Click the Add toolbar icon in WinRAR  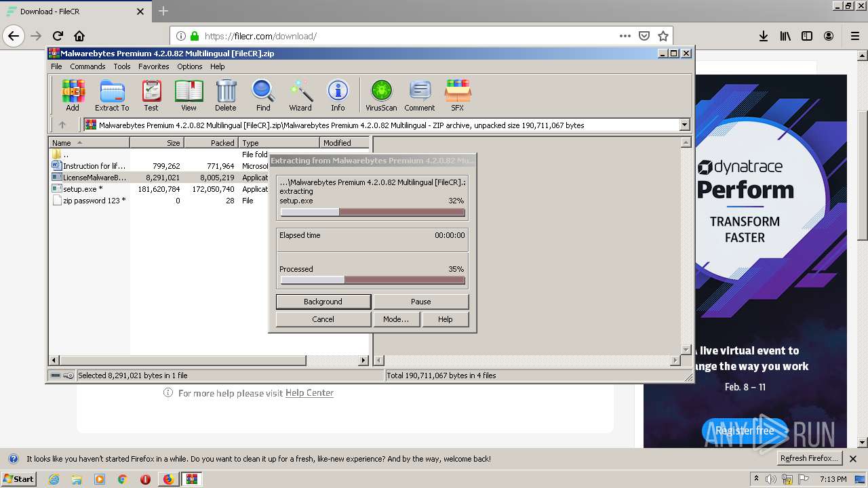(73, 95)
